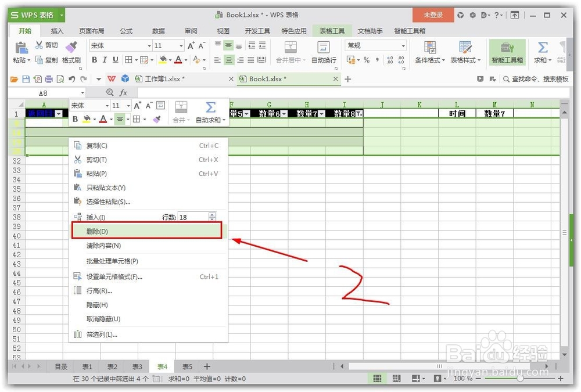Click the Copy icon in context menu
The width and height of the screenshot is (581, 392).
tap(78, 146)
